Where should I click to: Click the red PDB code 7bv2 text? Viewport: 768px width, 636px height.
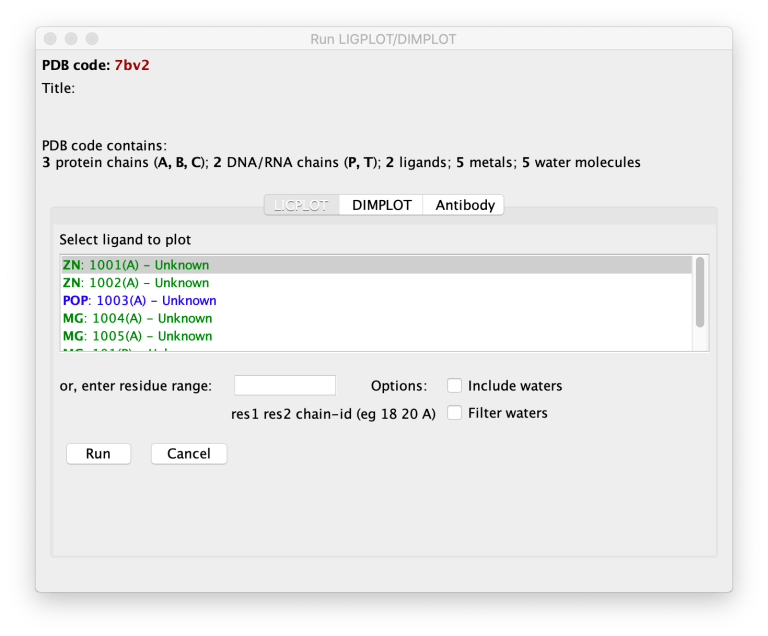(132, 66)
